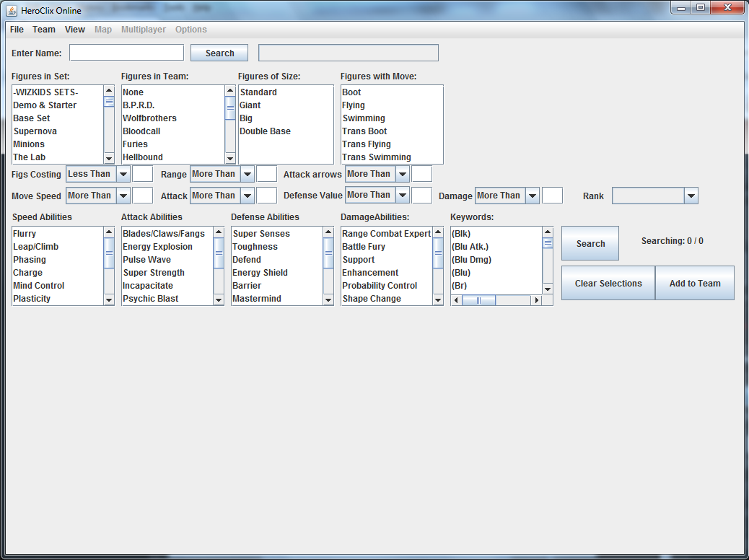Select 'Mastermind' defense ability
749x560 pixels.
click(277, 298)
